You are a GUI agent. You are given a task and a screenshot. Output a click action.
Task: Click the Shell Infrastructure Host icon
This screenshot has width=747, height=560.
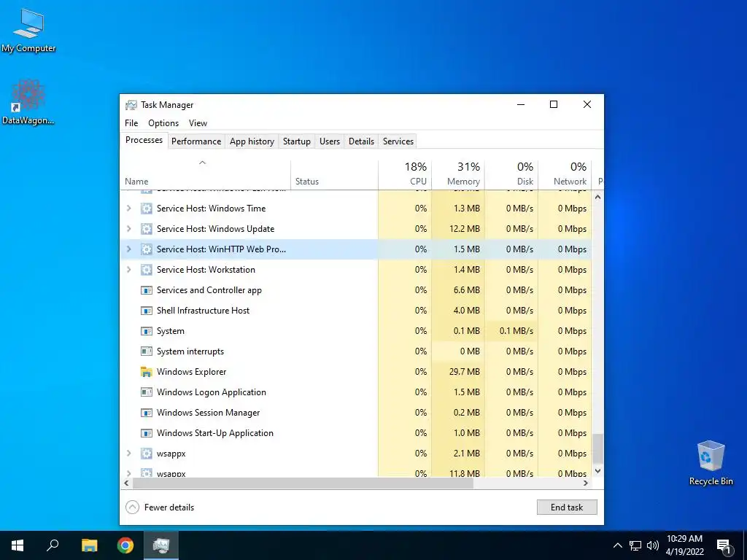146,311
